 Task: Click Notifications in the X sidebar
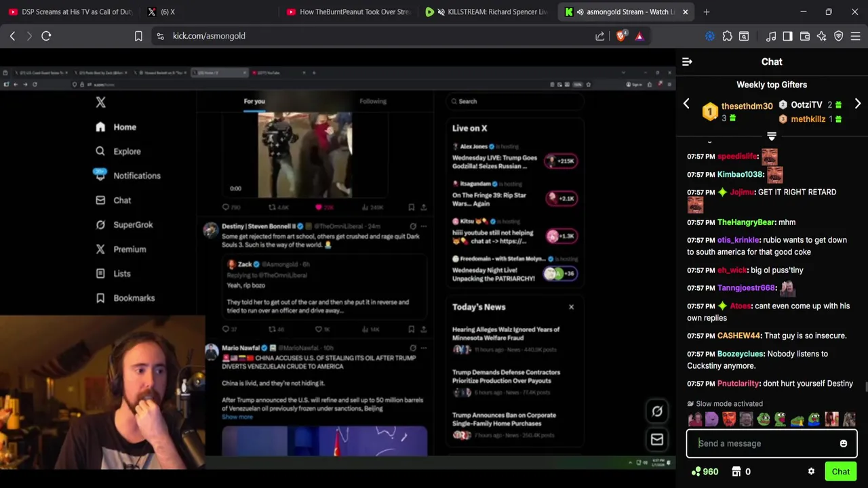click(128, 176)
